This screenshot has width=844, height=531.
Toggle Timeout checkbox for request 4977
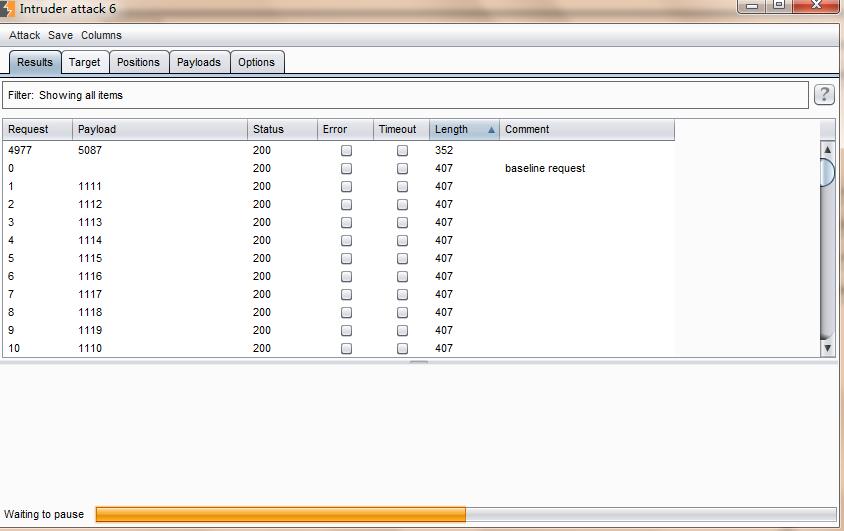point(403,151)
